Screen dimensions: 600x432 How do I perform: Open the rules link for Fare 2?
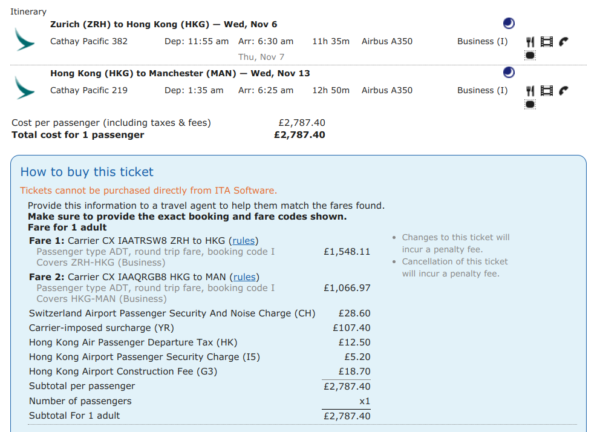(245, 276)
